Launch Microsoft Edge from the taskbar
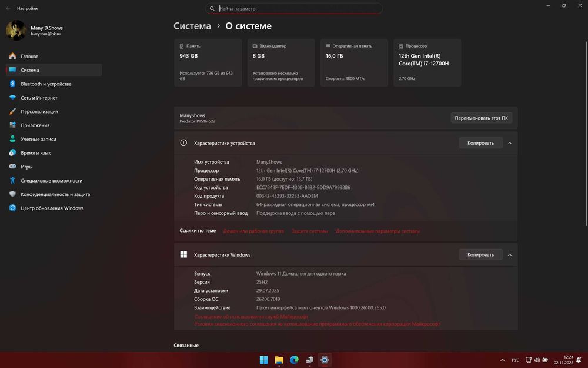The image size is (588, 368). pyautogui.click(x=295, y=360)
